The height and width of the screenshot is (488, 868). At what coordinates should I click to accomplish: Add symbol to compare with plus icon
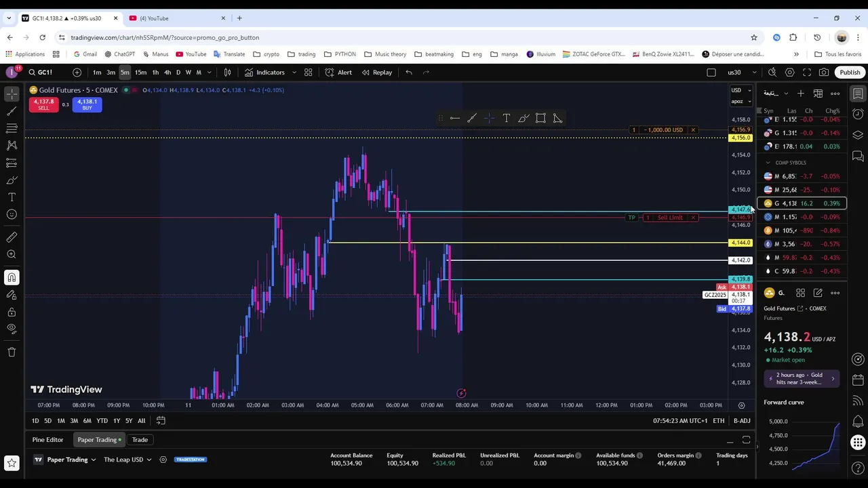(77, 73)
